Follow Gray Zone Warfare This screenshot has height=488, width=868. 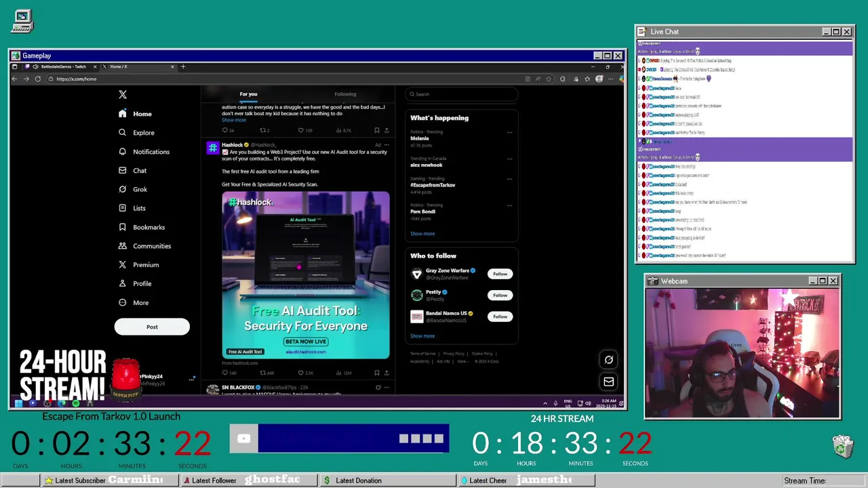point(500,274)
